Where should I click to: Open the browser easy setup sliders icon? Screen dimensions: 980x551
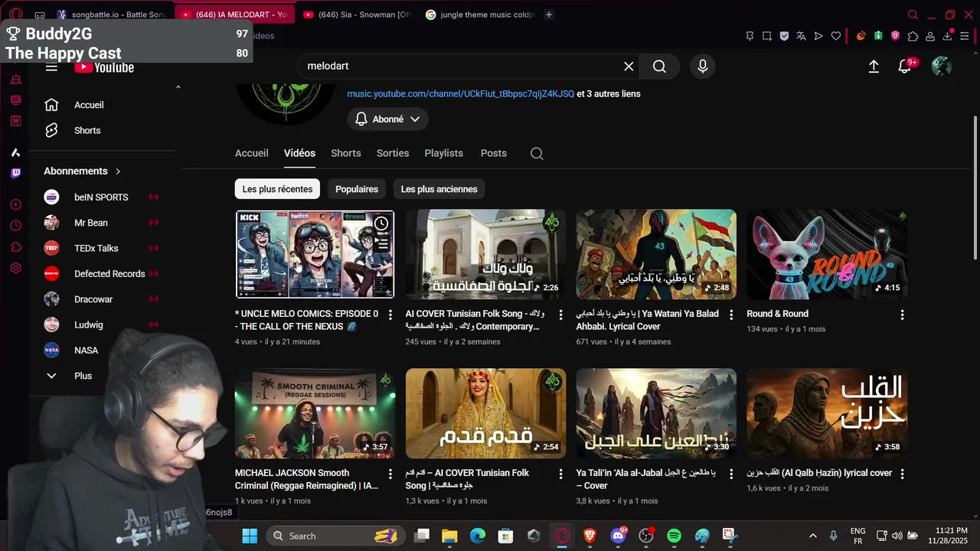(965, 36)
